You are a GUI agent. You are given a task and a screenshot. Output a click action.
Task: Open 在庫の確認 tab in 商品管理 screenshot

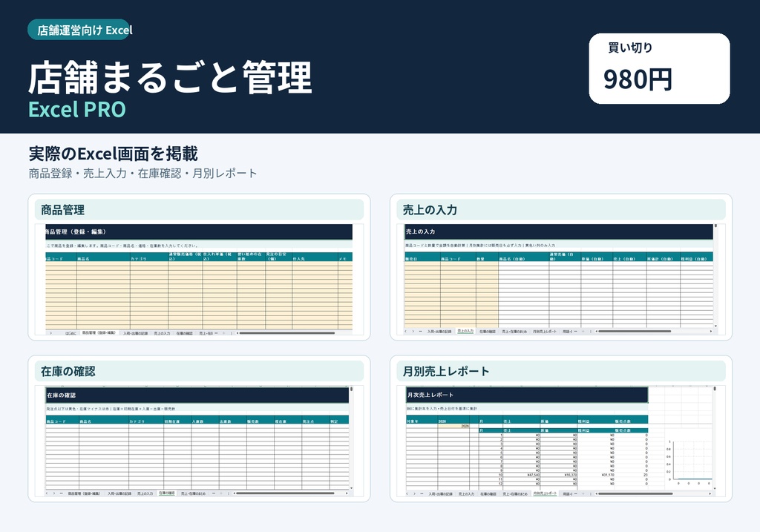click(184, 333)
